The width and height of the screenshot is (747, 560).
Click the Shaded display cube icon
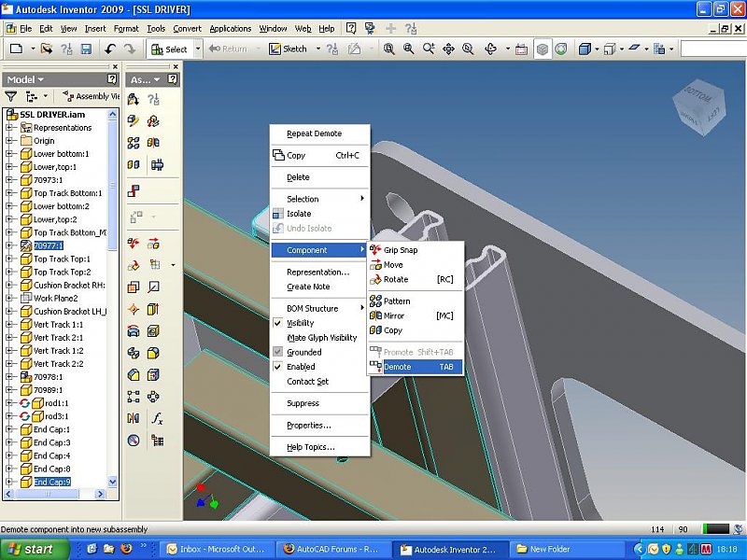click(x=543, y=49)
